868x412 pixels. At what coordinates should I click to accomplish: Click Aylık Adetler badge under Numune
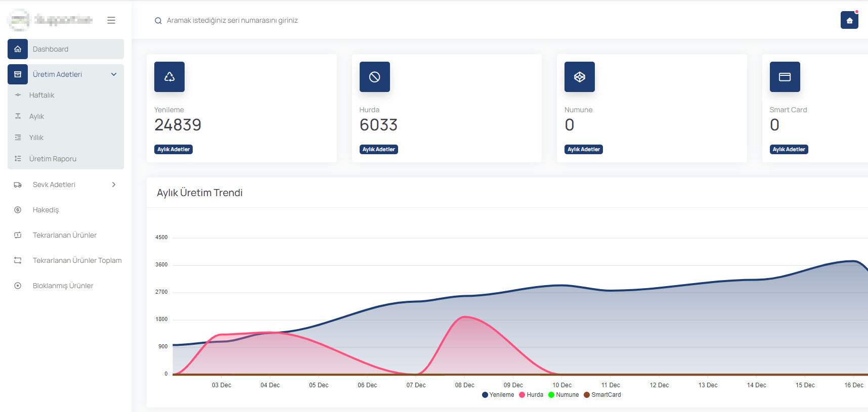click(x=584, y=149)
